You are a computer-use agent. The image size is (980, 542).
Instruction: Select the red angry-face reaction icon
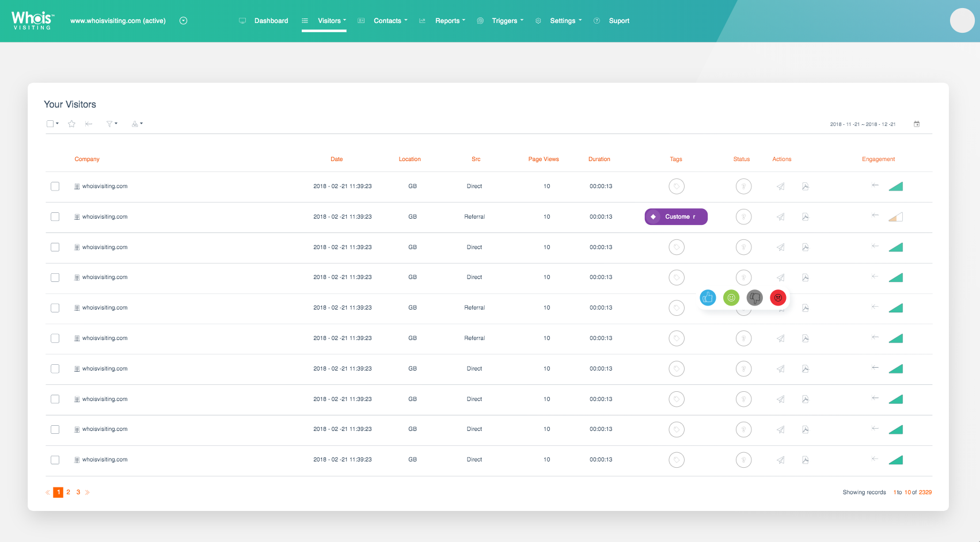tap(778, 297)
